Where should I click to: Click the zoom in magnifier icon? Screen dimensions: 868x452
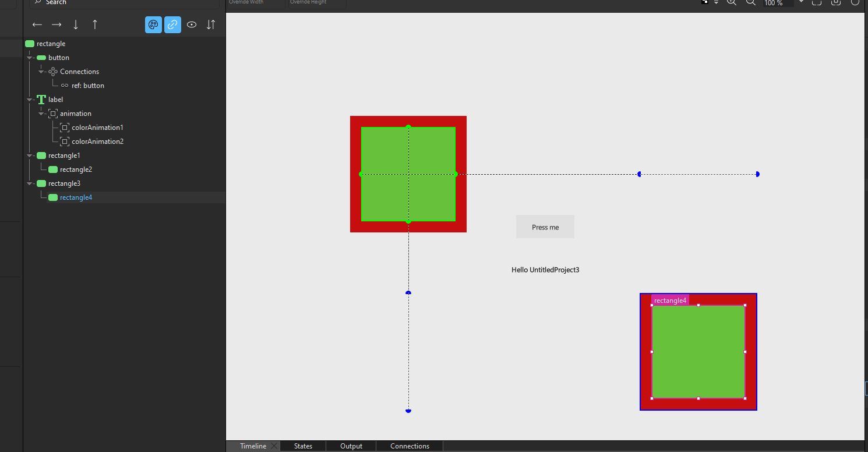pos(733,2)
